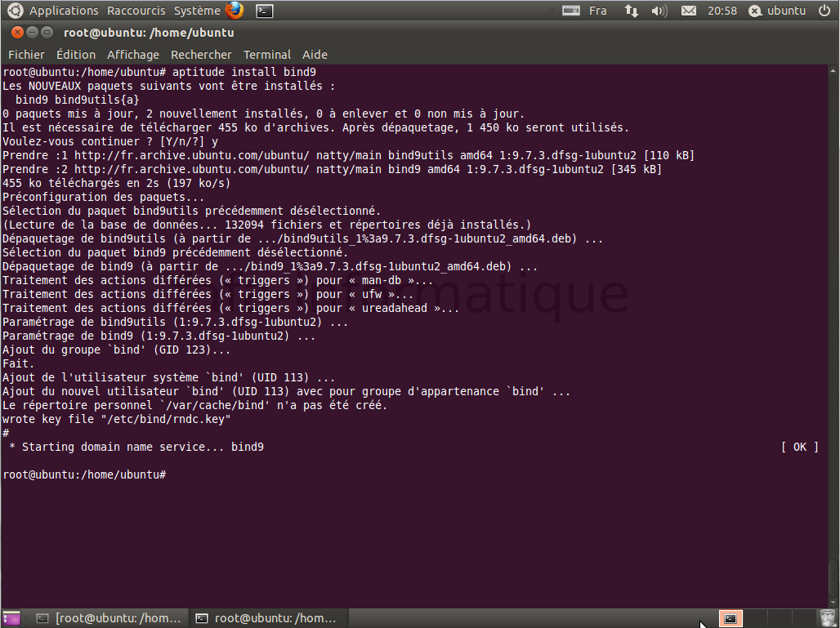Click the '[ OK ]' status text
The width and height of the screenshot is (840, 628).
pyautogui.click(x=799, y=447)
